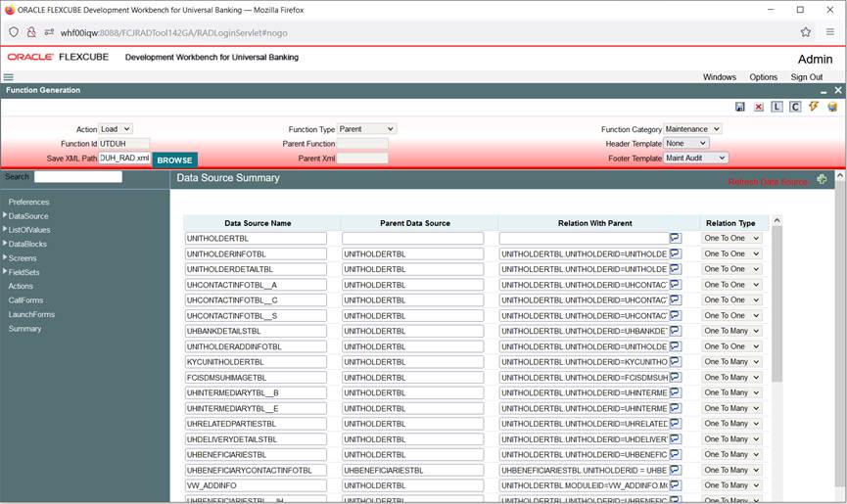The height and width of the screenshot is (504, 847).
Task: Click the green plus add data source icon
Action: click(x=822, y=180)
